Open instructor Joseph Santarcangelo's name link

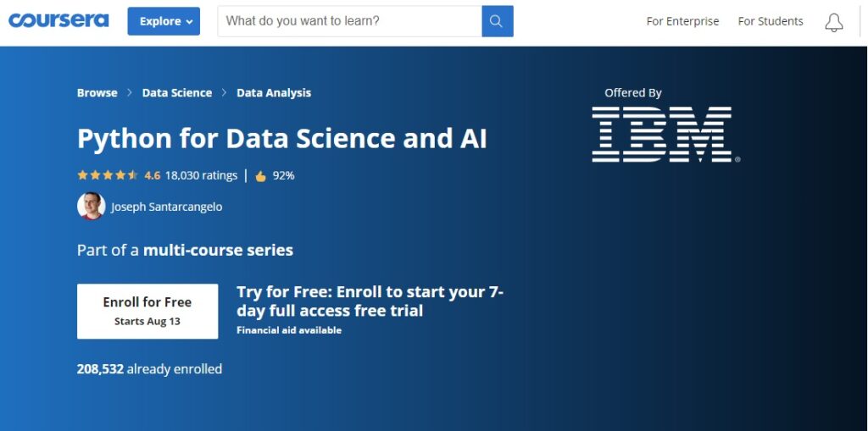(167, 207)
